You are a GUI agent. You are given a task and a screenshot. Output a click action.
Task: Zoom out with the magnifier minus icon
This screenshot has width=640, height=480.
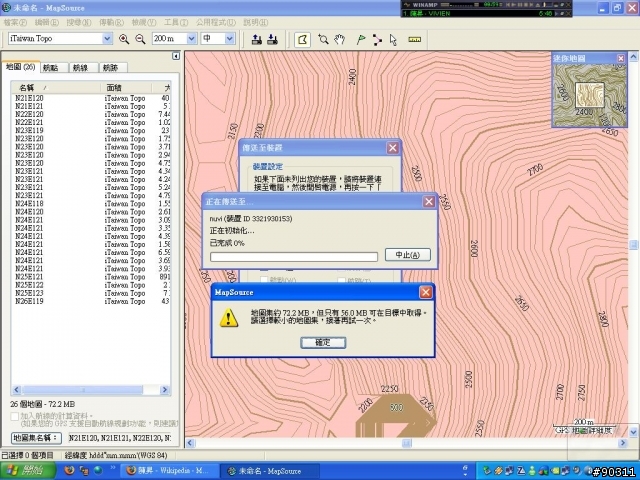(x=140, y=39)
